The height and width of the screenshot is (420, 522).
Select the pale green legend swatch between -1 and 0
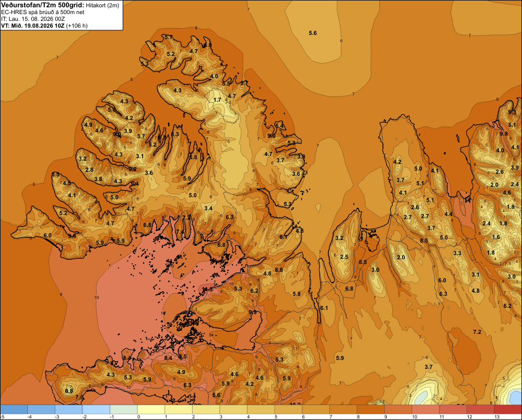click(x=124, y=409)
